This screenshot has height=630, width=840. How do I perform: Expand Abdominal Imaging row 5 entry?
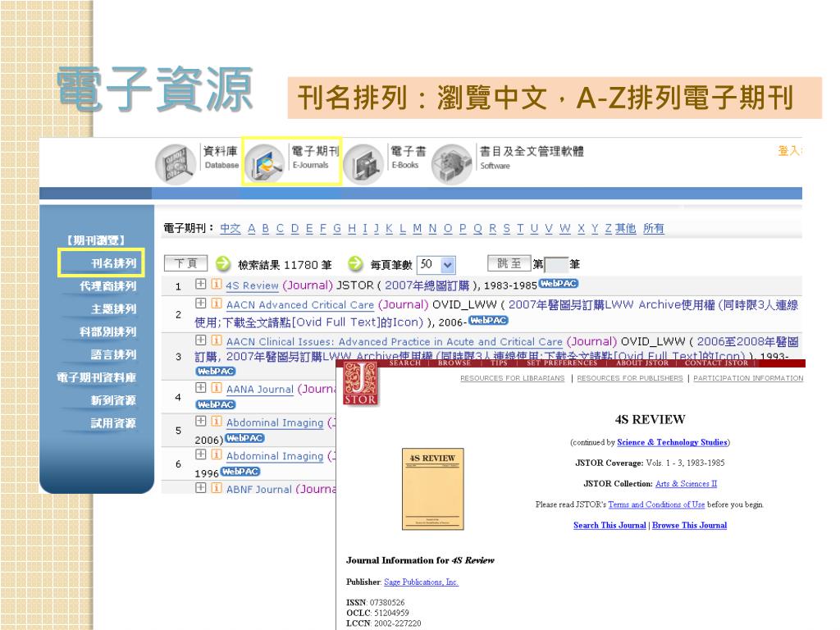pos(200,421)
